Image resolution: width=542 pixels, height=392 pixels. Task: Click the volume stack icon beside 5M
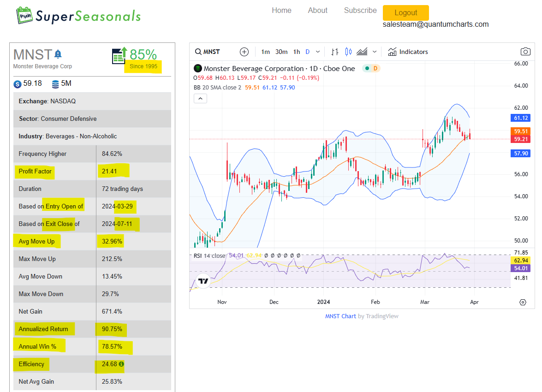(x=55, y=84)
